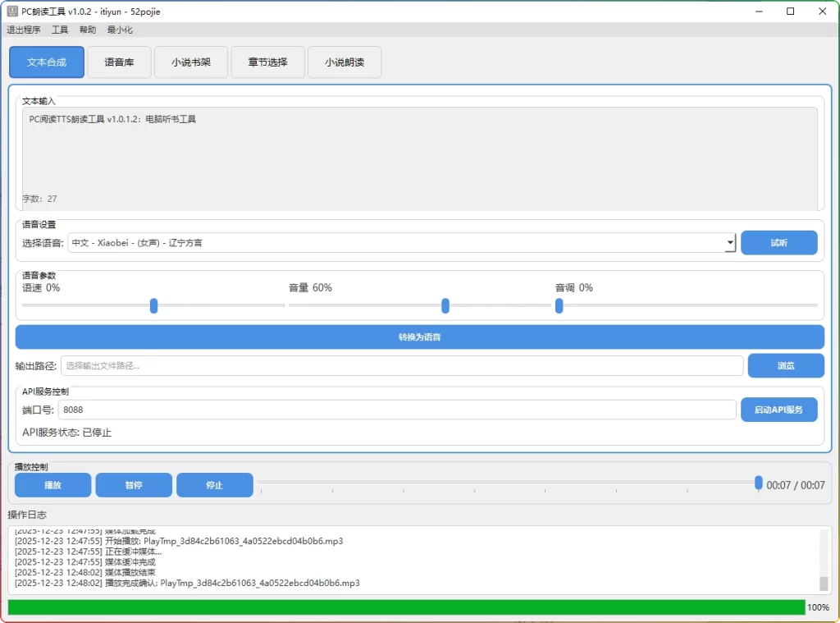Click the 停止 stop button
Viewport: 840px width, 623px height.
pos(214,484)
